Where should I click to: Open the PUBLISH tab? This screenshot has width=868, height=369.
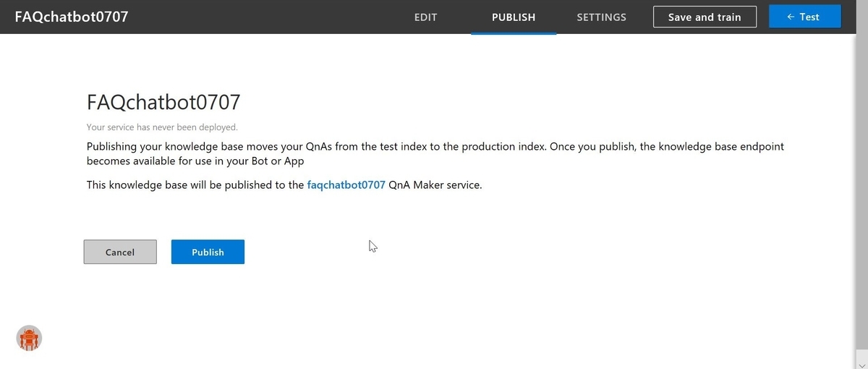514,17
